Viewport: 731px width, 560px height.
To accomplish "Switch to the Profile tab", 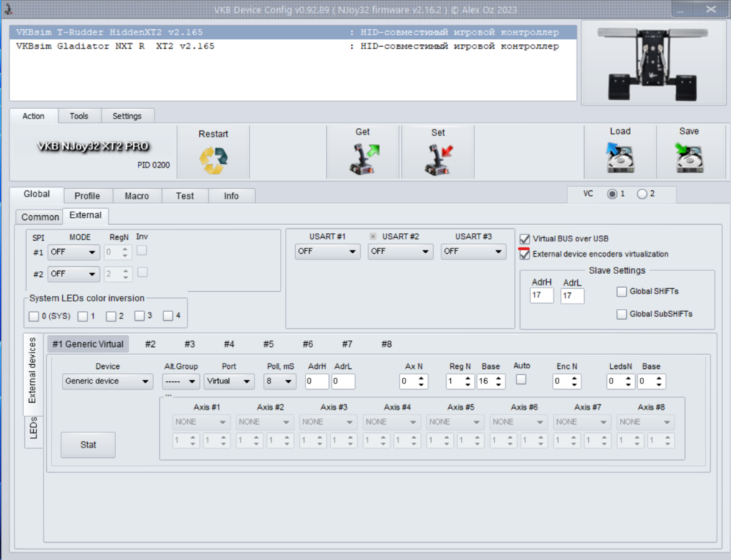I will [x=87, y=196].
